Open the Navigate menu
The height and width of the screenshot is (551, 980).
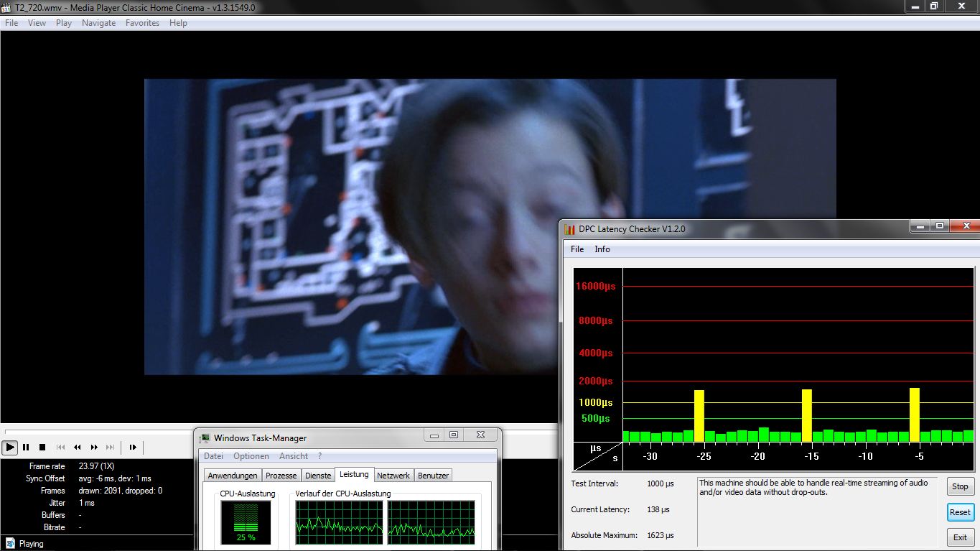click(98, 23)
